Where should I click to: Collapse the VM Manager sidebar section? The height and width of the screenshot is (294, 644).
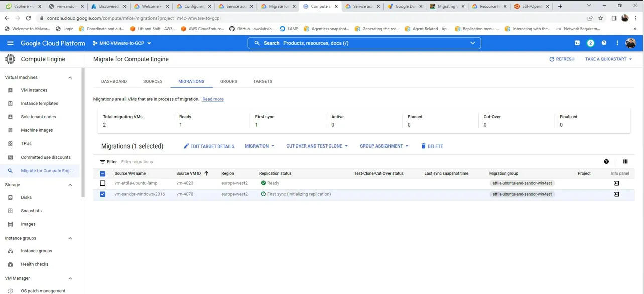(x=70, y=278)
